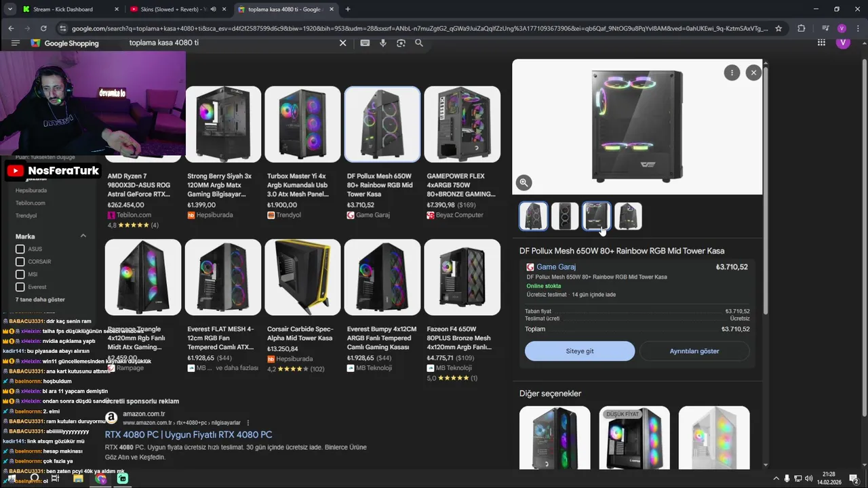Click 'Ayrıntıları göster' button
868x488 pixels.
pos(694,351)
